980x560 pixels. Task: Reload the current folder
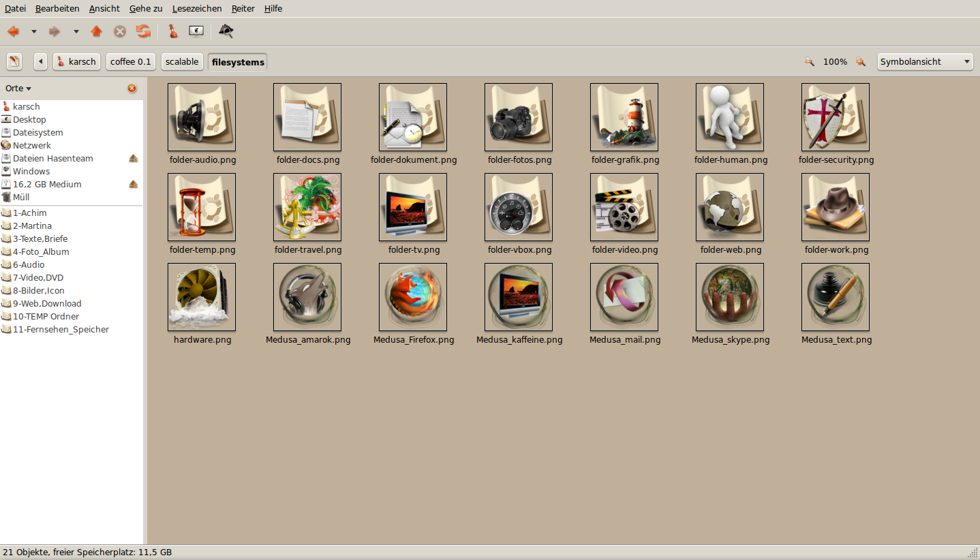143,31
